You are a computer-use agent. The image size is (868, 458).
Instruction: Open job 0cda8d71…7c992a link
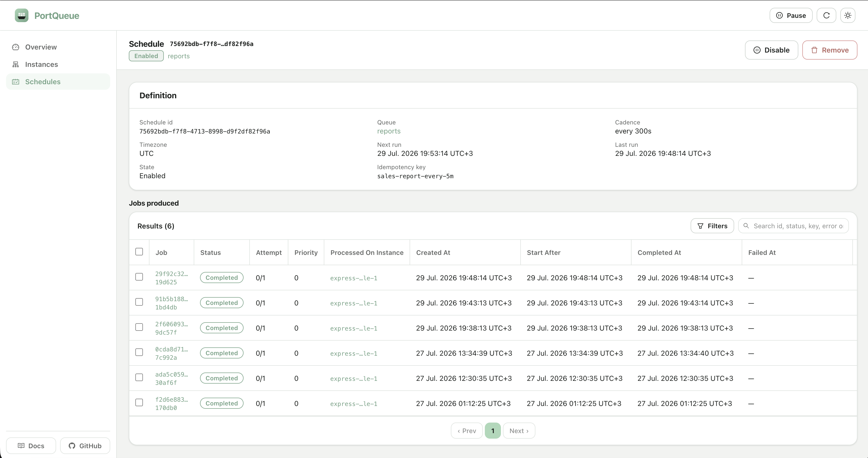[172, 354]
